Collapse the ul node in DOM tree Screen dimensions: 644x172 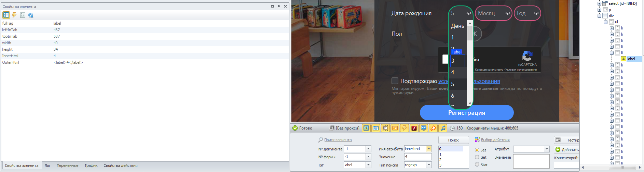coord(606,22)
